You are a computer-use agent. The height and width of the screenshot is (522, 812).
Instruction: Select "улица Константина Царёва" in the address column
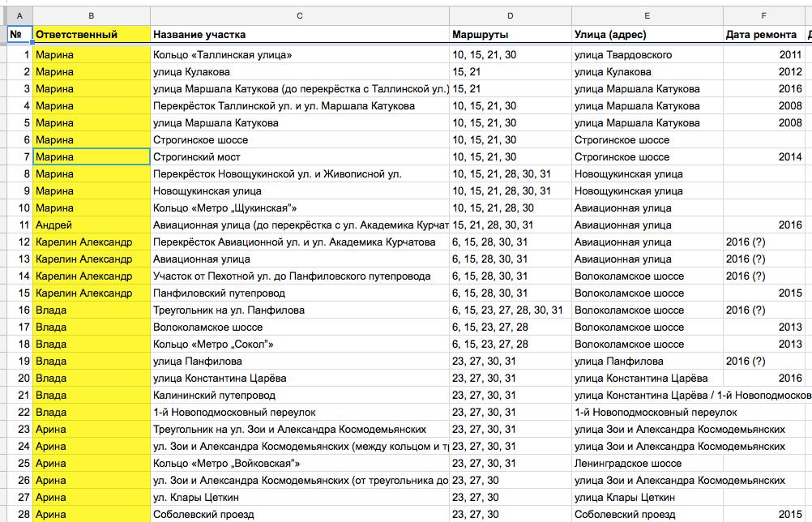point(647,378)
